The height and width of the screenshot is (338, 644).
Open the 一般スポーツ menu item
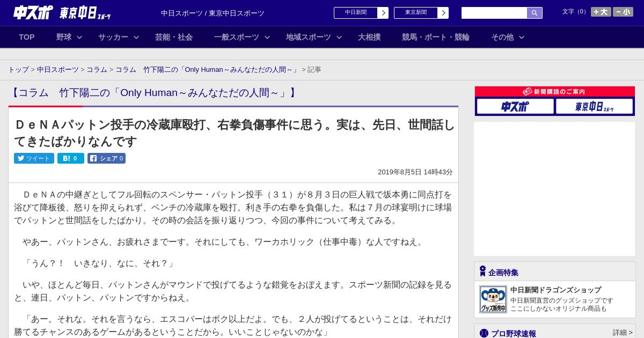(237, 37)
